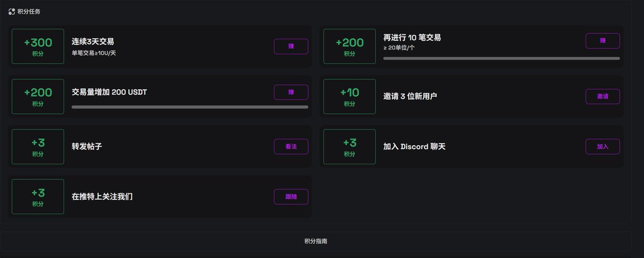Click the 积分任务 header icon
Image resolution: width=644 pixels, height=258 pixels.
pos(12,11)
